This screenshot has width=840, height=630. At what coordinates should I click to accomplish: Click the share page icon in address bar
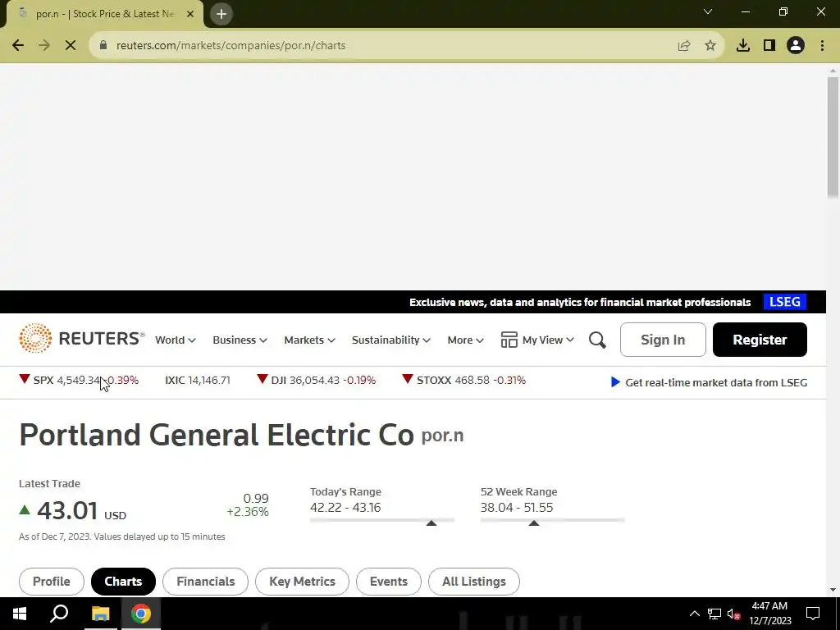684,46
